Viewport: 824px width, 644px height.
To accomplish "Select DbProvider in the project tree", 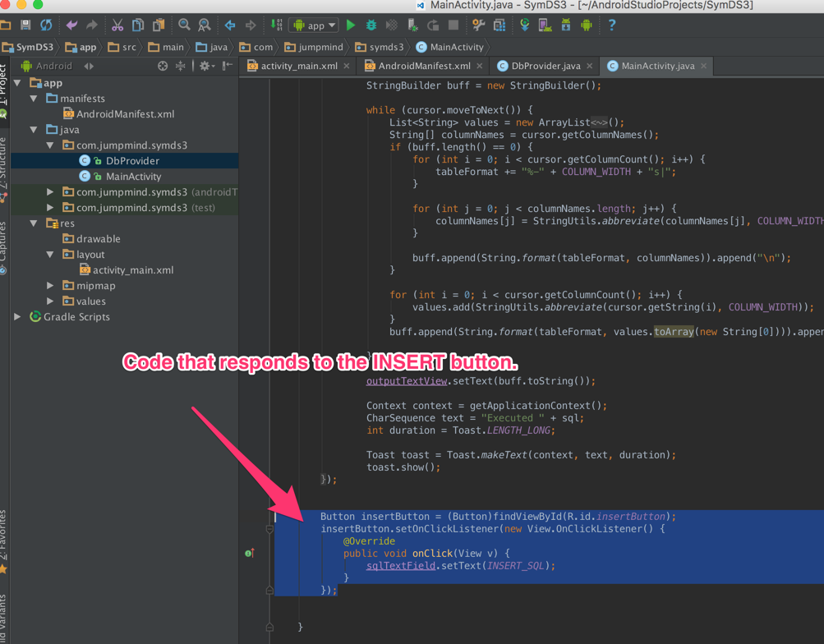I will (125, 161).
